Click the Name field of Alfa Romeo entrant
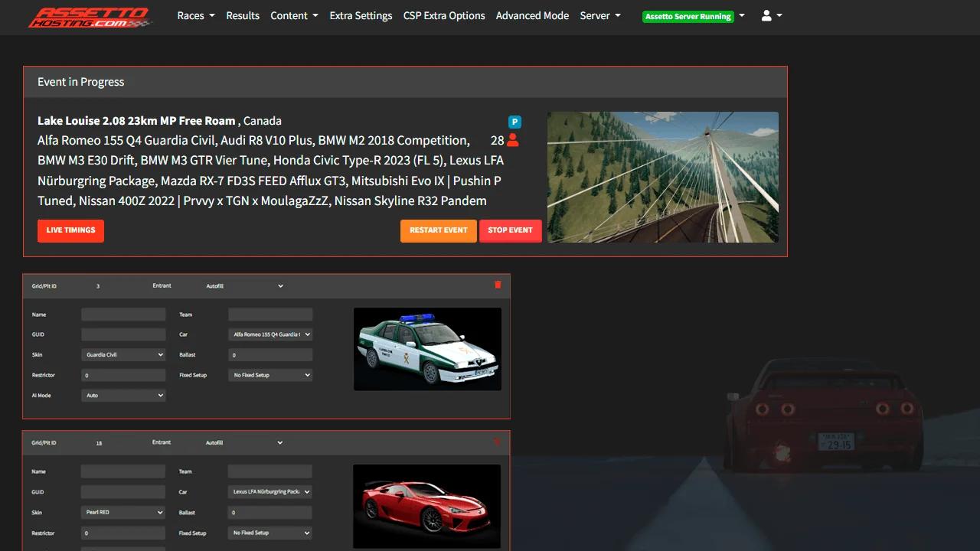 coord(123,315)
